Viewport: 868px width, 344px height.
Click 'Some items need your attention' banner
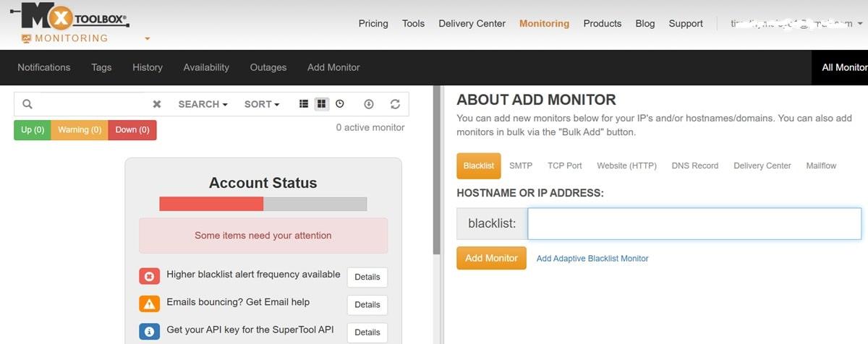[263, 236]
